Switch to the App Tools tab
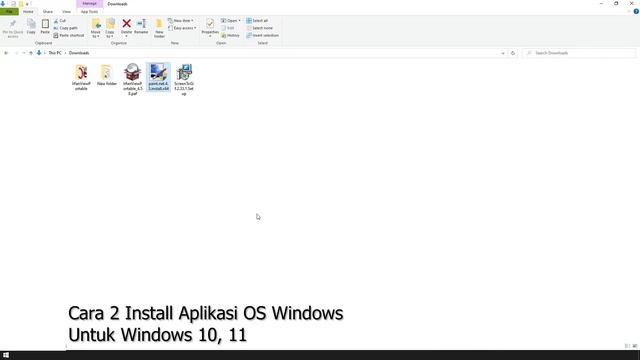The height and width of the screenshot is (360, 640). pyautogui.click(x=89, y=11)
